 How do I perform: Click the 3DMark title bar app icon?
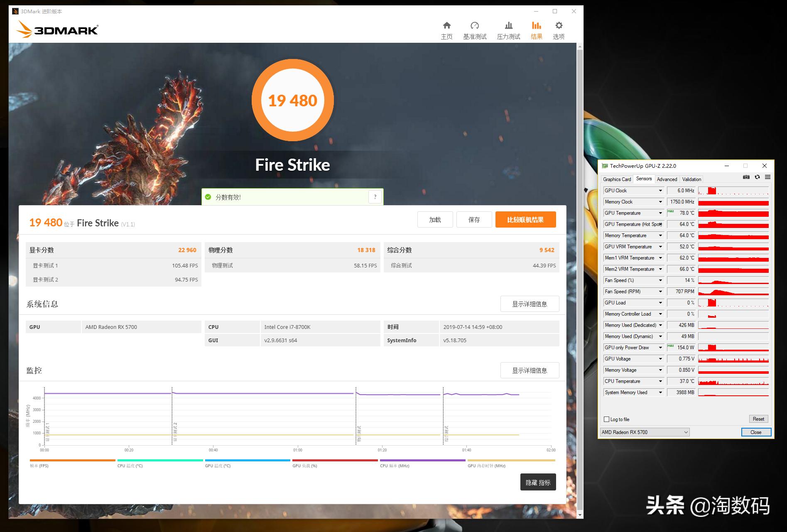point(15,11)
